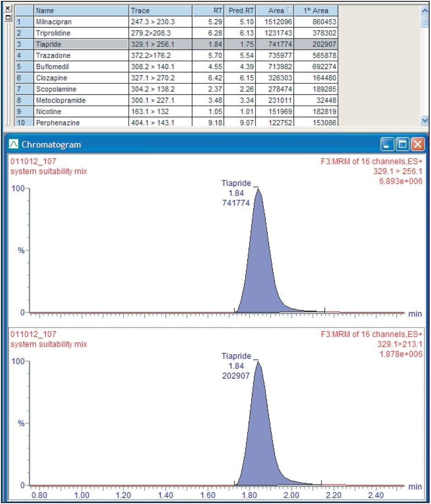The image size is (431, 504).
Task: Click the 1.00 tick on the time axis
Action: click(82, 495)
